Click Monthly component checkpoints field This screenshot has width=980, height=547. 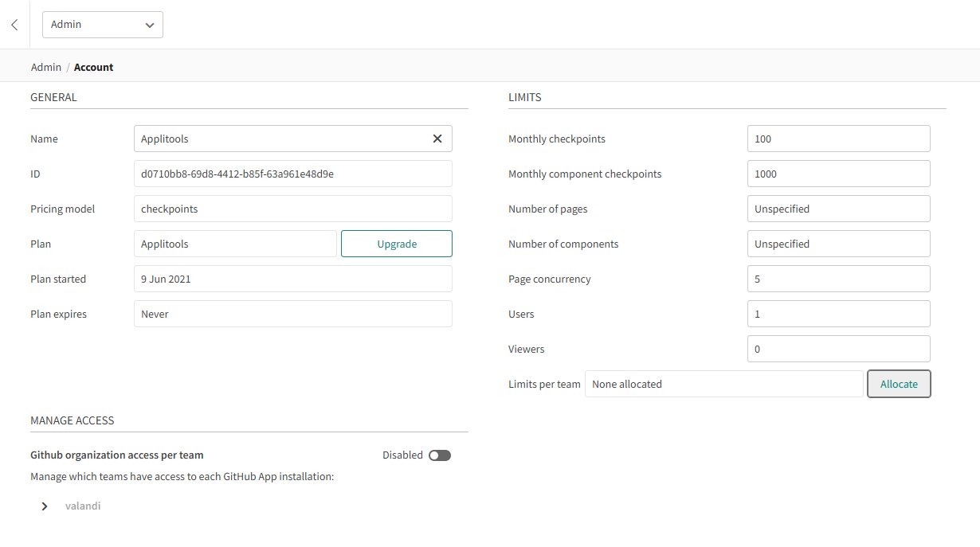coord(839,174)
